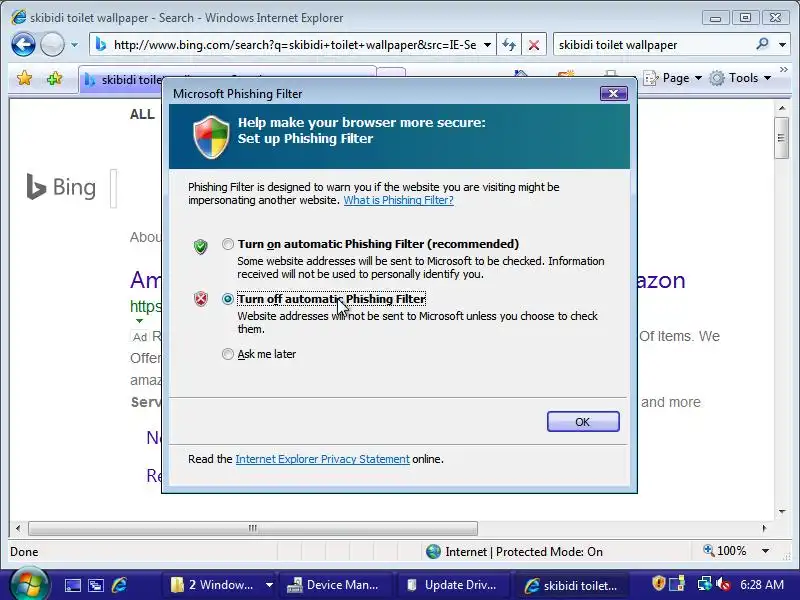800x600 pixels.
Task: Click the horizontal scrollbar right arrow
Action: (764, 528)
